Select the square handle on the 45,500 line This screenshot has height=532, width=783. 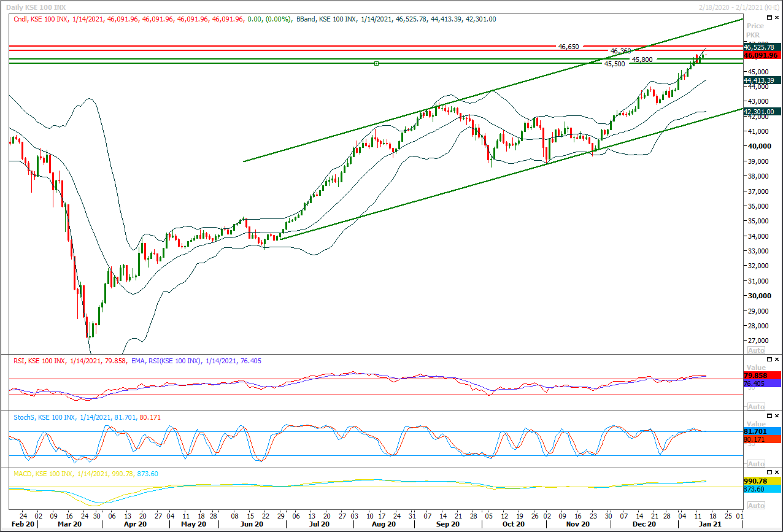(x=376, y=63)
